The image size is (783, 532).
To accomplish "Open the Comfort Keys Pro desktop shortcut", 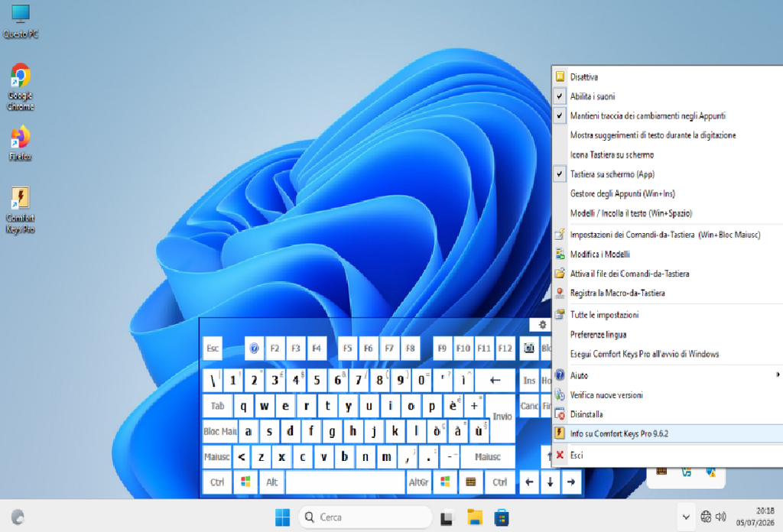I will pos(21,209).
